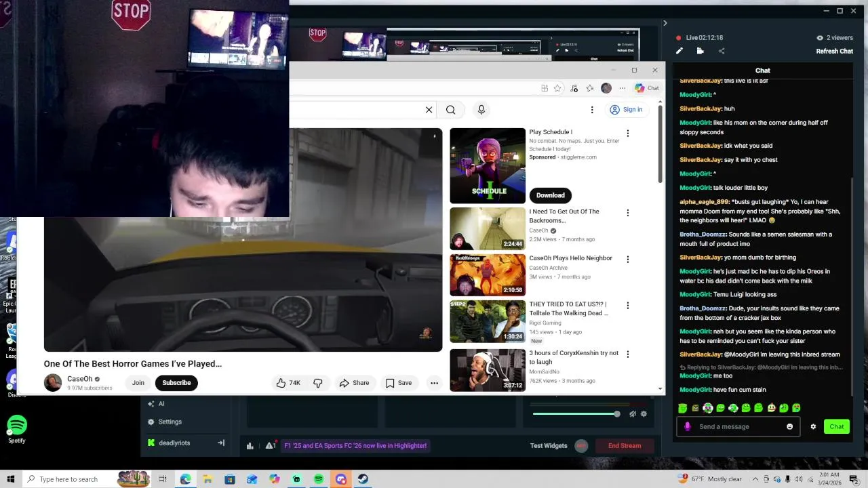Click YouTube voice search microphone
868x488 pixels.
481,110
